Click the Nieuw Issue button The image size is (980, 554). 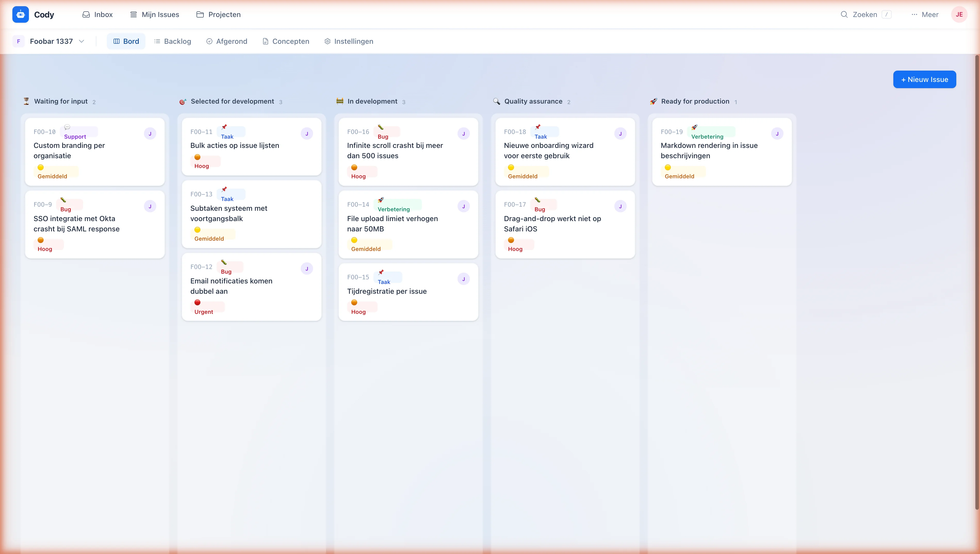click(924, 79)
